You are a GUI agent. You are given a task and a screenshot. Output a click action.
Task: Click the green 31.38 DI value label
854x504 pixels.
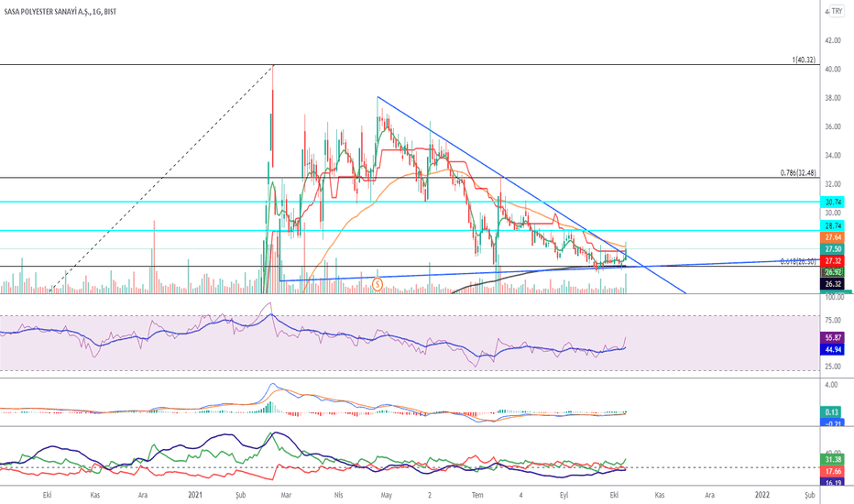click(833, 460)
